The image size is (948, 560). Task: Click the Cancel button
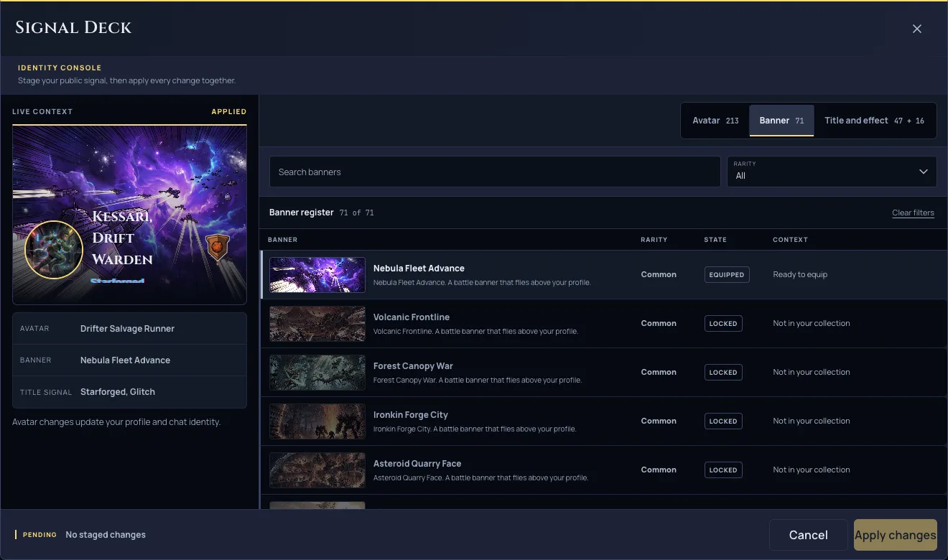point(808,535)
